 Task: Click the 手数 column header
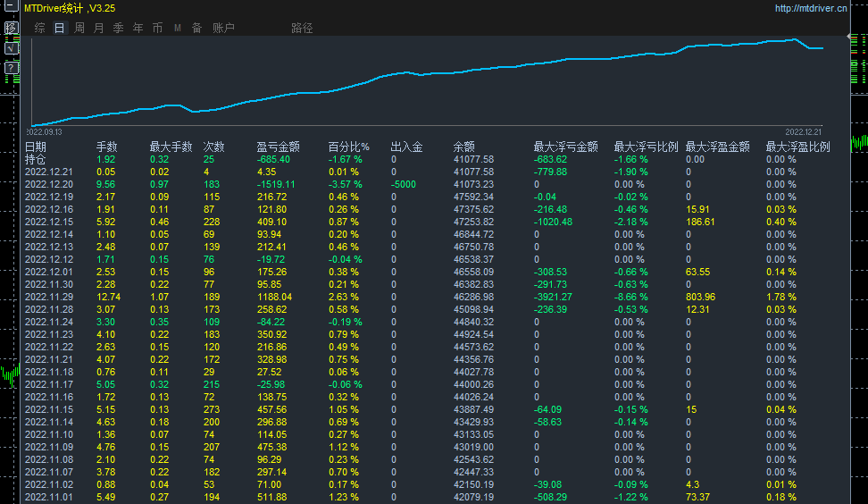[x=107, y=147]
